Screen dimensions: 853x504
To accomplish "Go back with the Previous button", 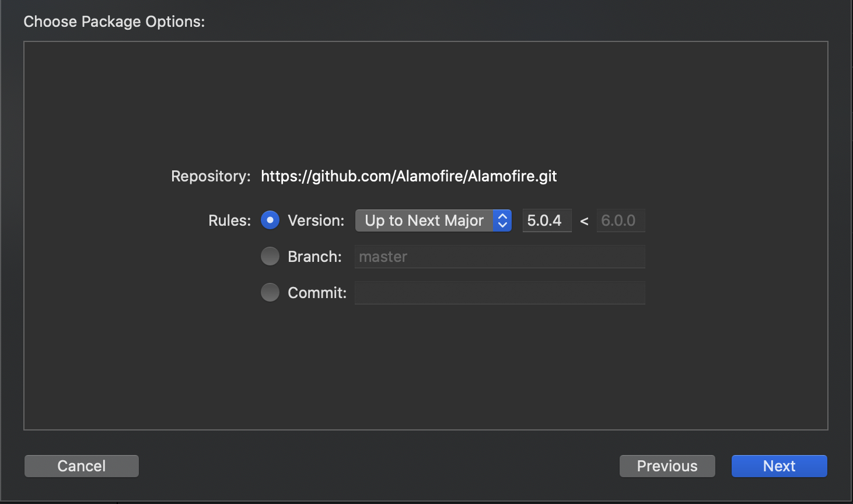I will point(667,466).
